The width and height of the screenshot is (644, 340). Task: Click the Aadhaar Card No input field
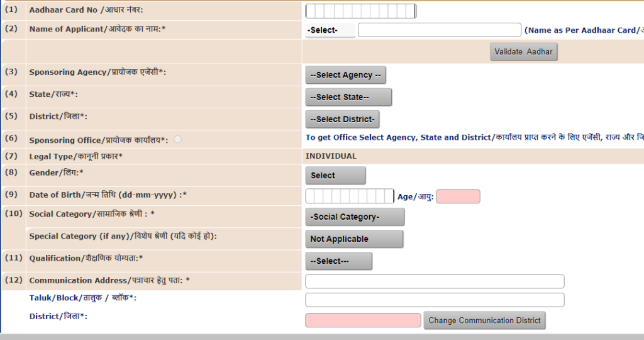point(360,11)
